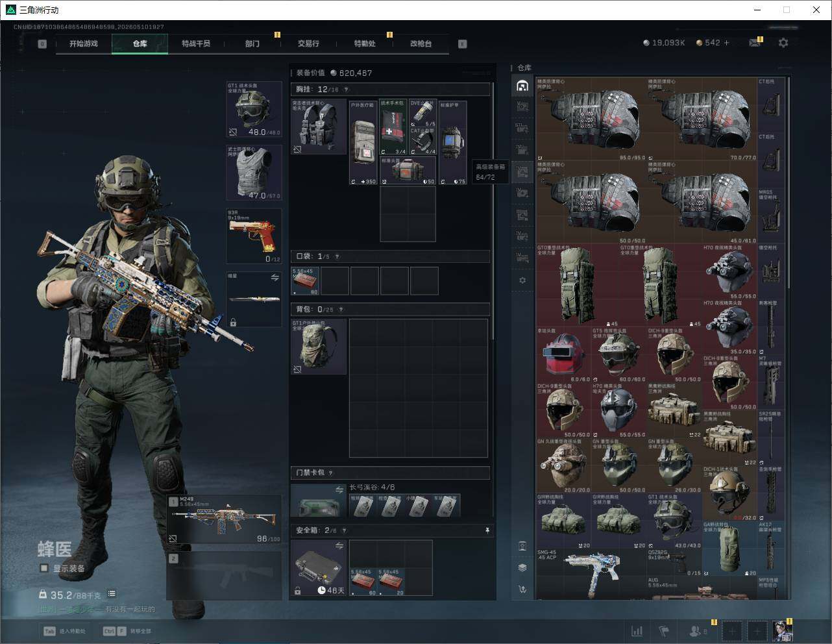Select the equipped GT1 战术头盔 helmet slot
The height and width of the screenshot is (644, 832).
254,109
